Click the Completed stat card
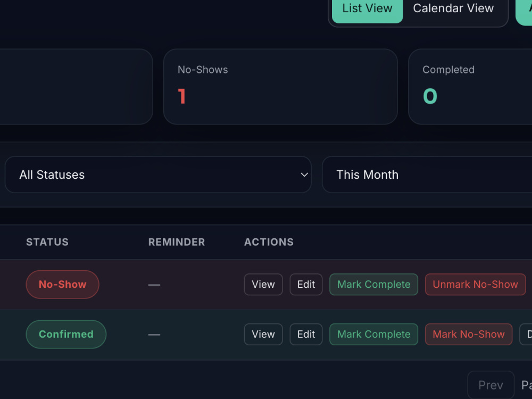This screenshot has height=399, width=532. [470, 87]
